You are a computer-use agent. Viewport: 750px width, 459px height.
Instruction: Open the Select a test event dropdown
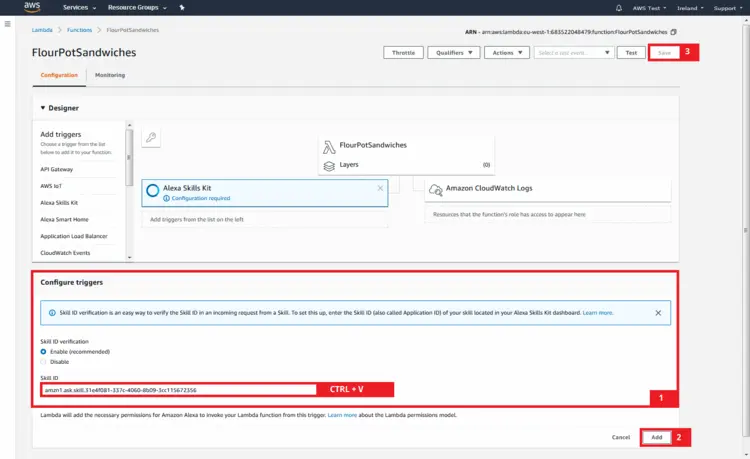574,53
